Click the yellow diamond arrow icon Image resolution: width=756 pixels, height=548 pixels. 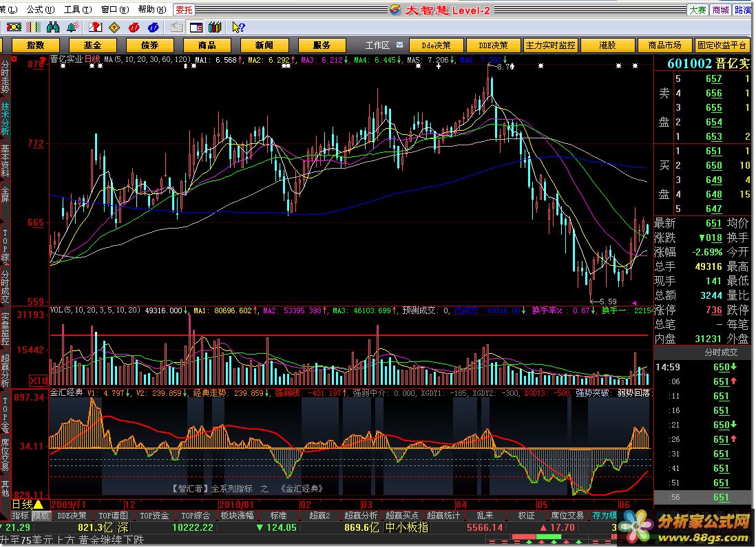114,28
